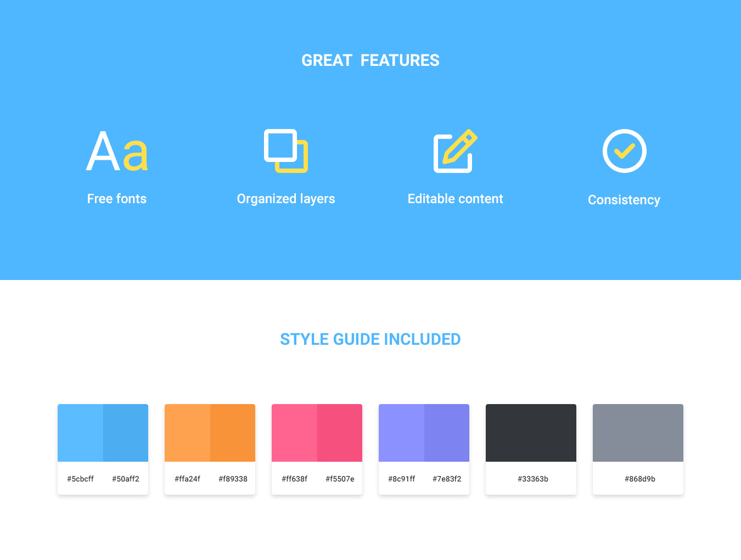
Task: Click the consistency checkmark circle icon
Action: pos(624,151)
